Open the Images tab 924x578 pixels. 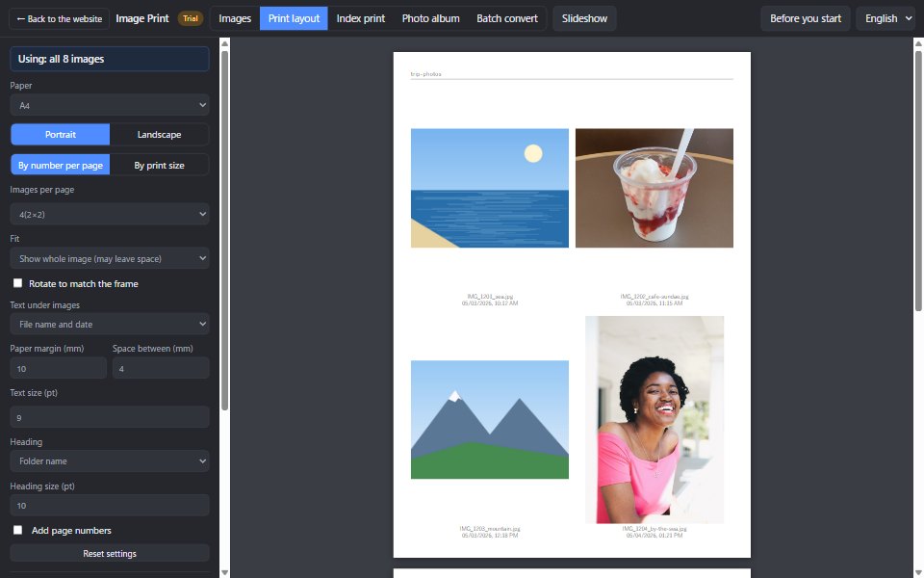235,19
